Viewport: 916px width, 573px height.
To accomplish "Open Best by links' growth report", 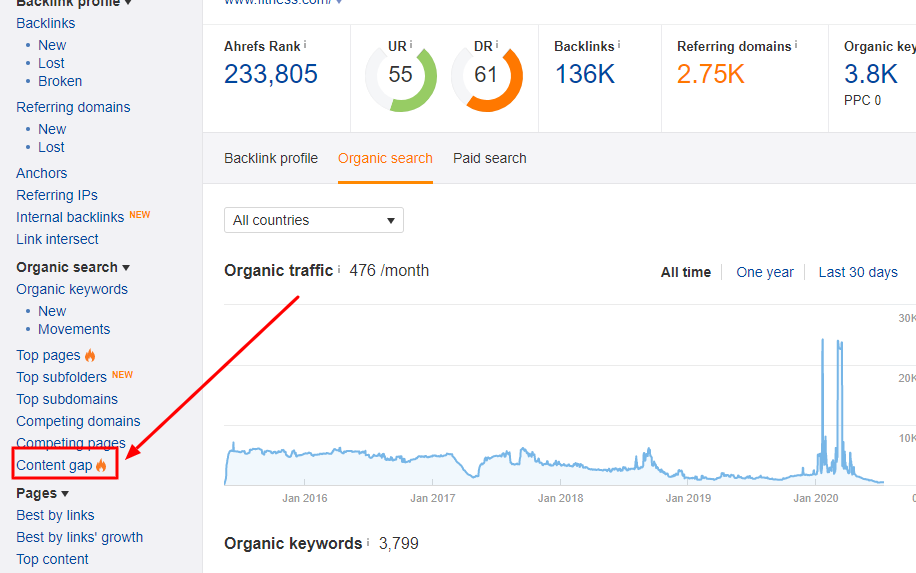I will point(79,537).
